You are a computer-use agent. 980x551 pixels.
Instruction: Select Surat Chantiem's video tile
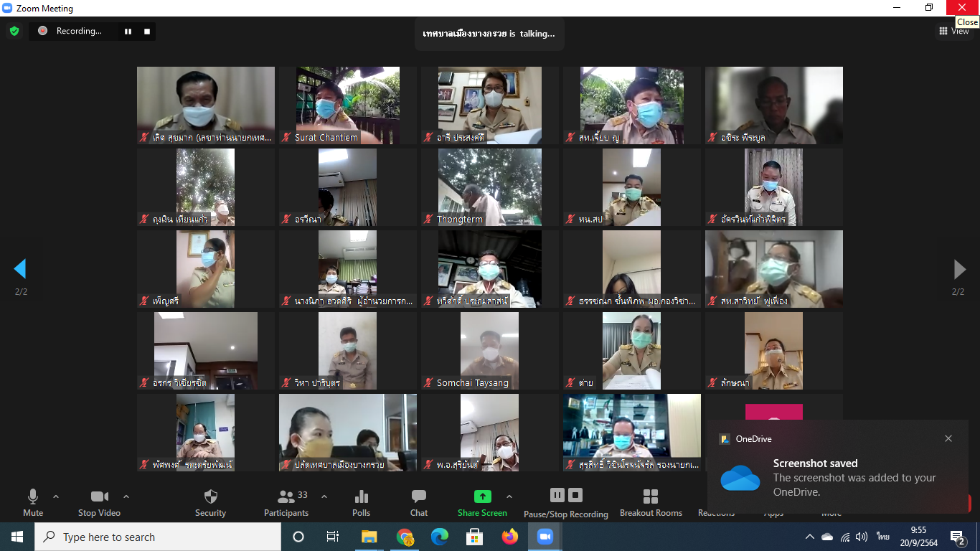point(347,105)
